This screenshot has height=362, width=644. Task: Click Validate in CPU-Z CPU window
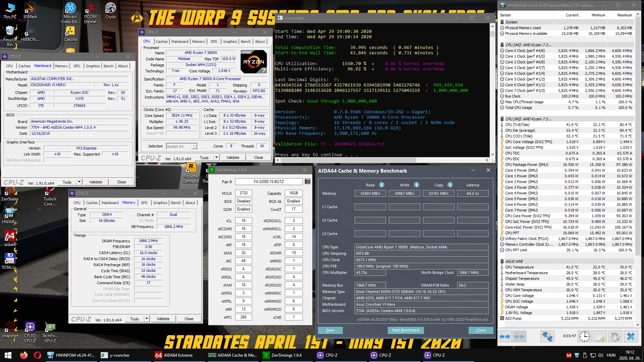[233, 158]
